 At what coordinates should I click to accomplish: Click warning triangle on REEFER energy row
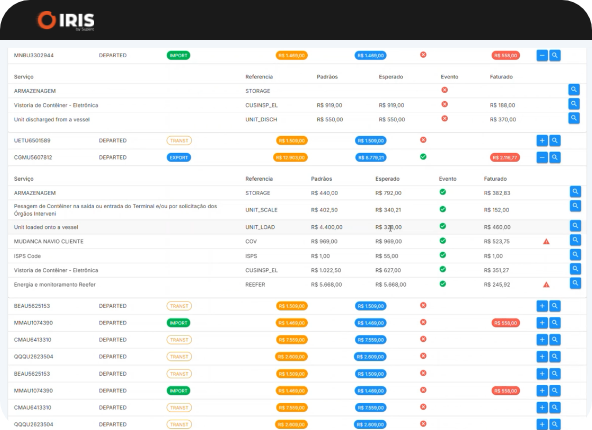pyautogui.click(x=546, y=285)
